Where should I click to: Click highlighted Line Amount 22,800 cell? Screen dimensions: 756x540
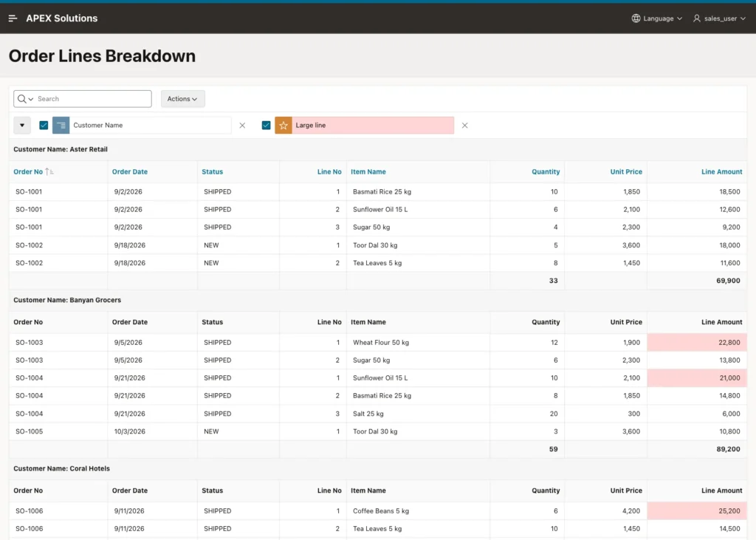pos(697,343)
